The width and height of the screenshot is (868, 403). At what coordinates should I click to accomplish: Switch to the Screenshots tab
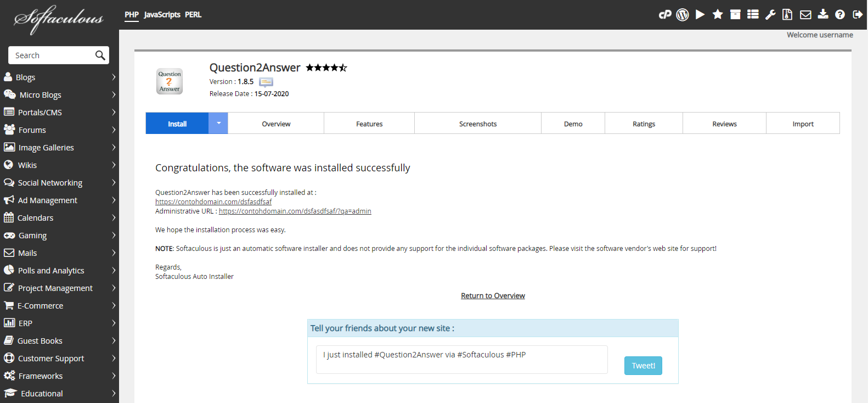click(478, 124)
